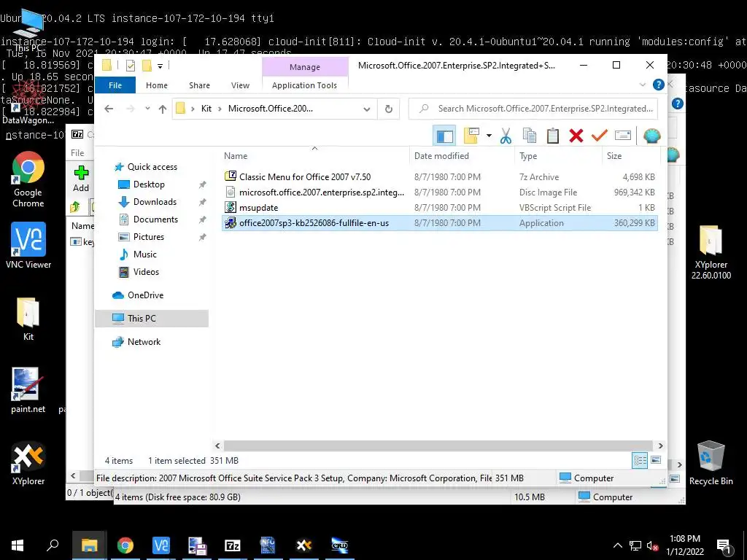Open Videos in the navigation pane
The height and width of the screenshot is (560, 747).
(146, 272)
